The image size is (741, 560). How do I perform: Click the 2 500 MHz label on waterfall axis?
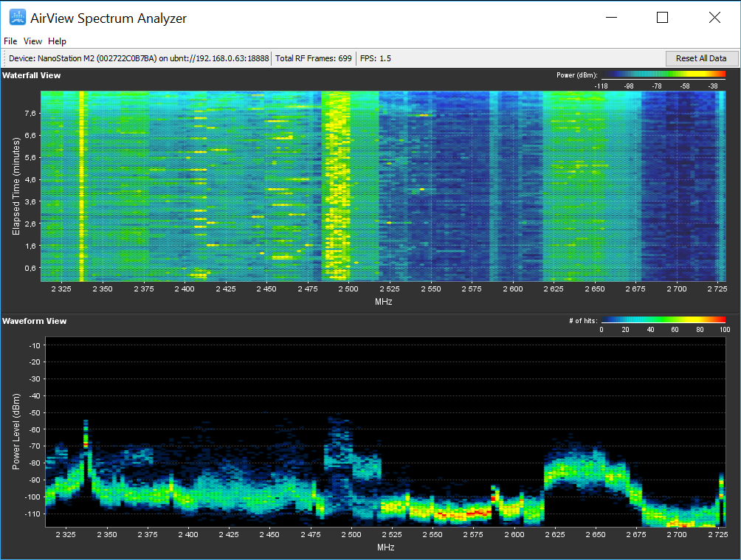coord(348,288)
